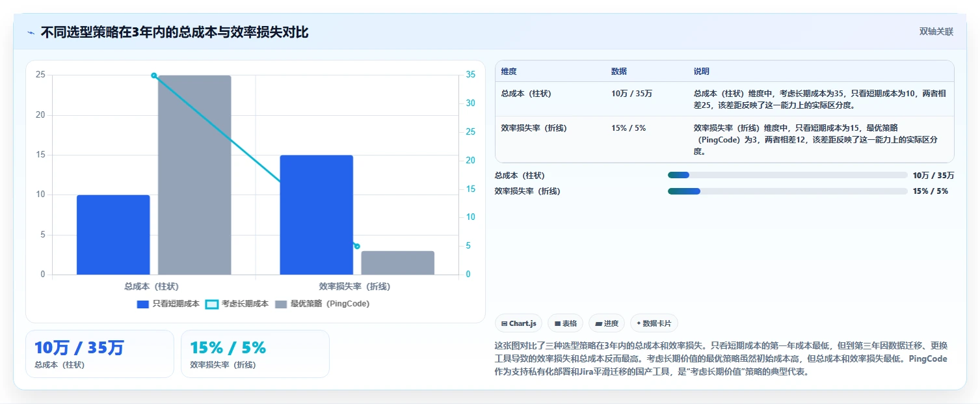Viewport: 980px width, 404px height.
Task: Click the description paragraph below the tags
Action: pyautogui.click(x=721, y=358)
